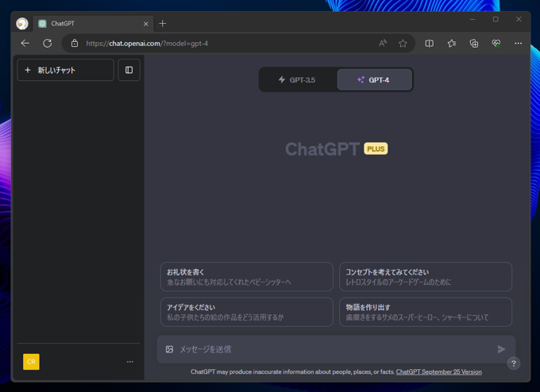The image size is (540, 392).
Task: Choose the アイデアをください suggestion card
Action: tap(247, 312)
